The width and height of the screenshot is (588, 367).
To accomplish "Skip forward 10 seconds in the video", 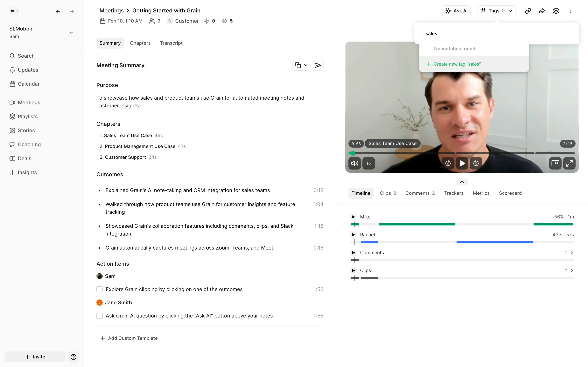I will [x=476, y=163].
